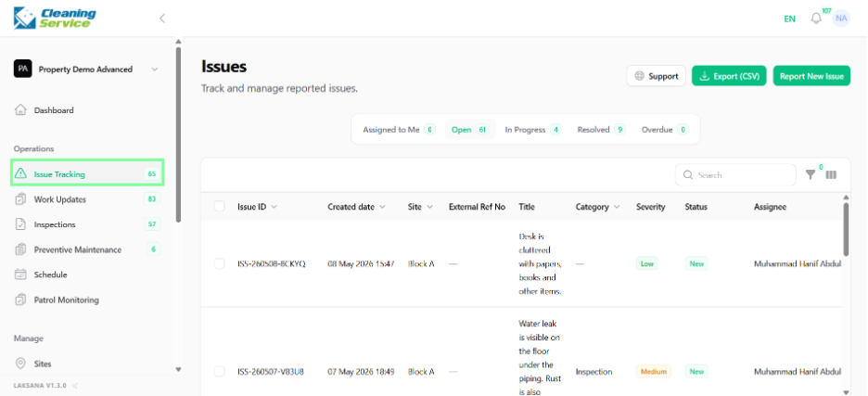Open issue ISS-260508-BCKYQ
The image size is (868, 396).
pyautogui.click(x=271, y=263)
